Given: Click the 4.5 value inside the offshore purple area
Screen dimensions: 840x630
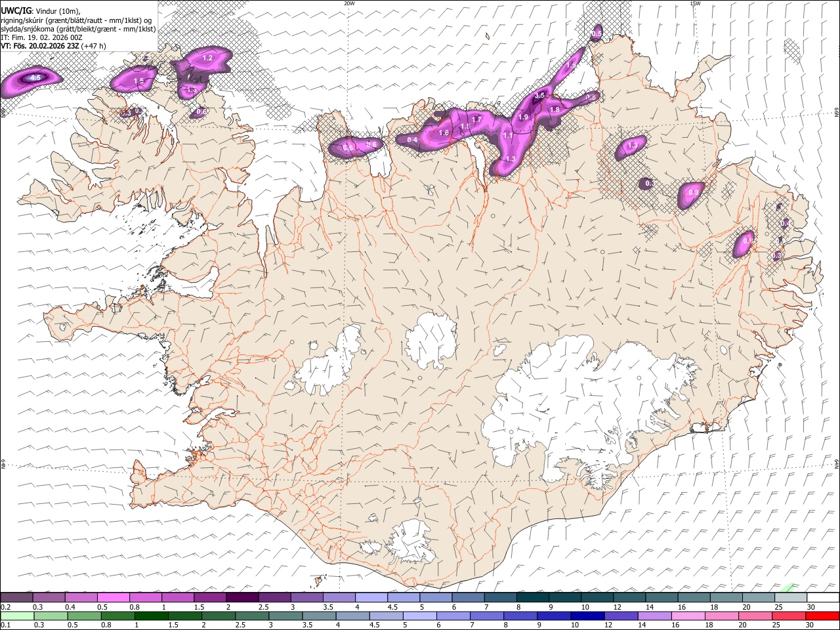Looking at the screenshot, I should (36, 78).
